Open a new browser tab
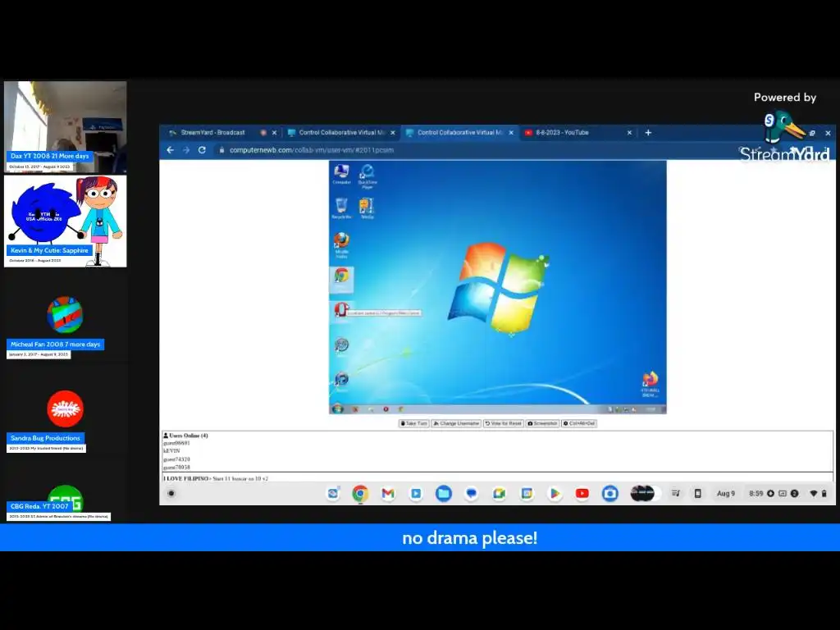The image size is (840, 630). point(648,132)
